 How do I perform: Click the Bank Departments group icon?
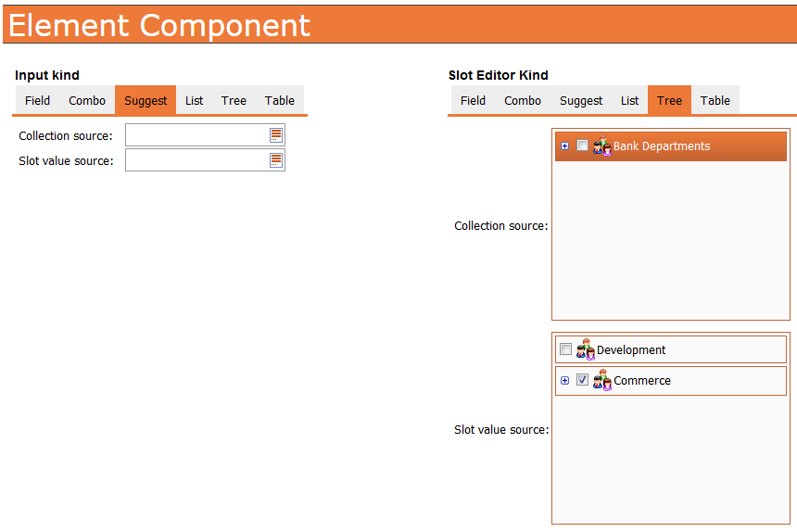coord(601,146)
